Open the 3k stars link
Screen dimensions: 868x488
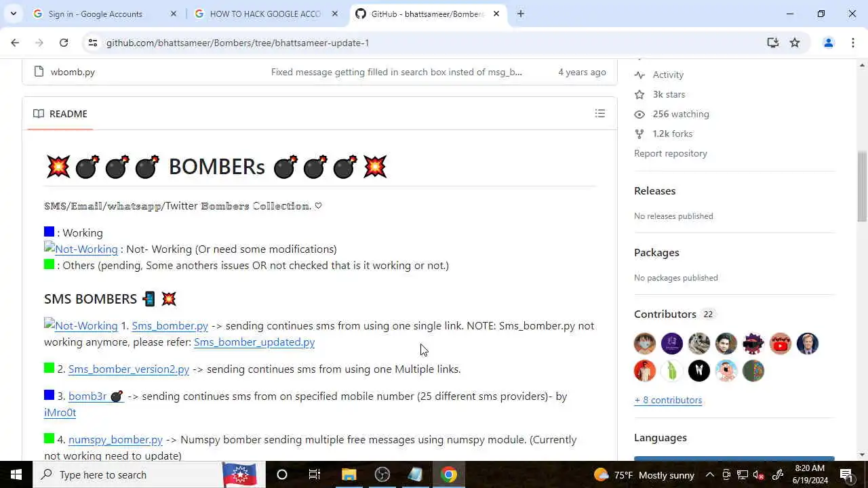click(x=669, y=94)
